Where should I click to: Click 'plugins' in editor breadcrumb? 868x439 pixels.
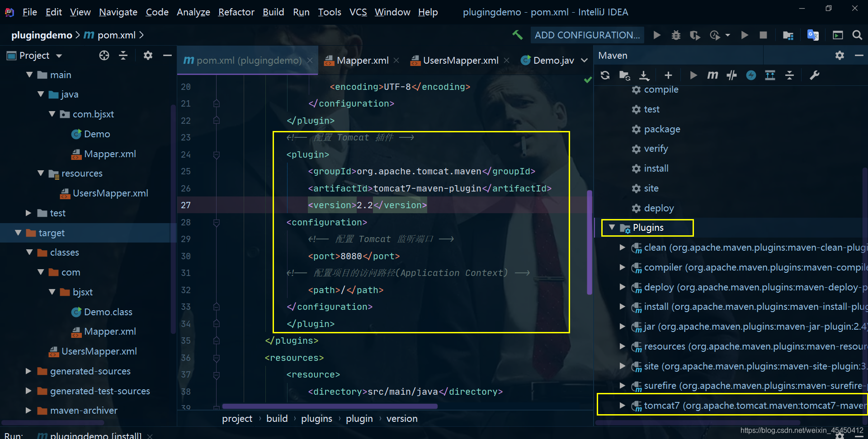316,419
